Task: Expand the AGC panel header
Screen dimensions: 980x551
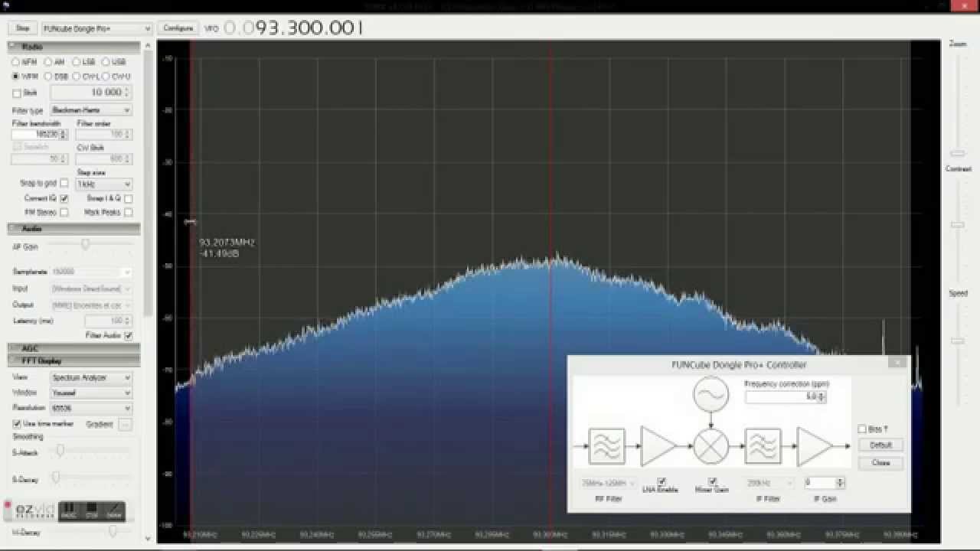Action: [x=73, y=349]
